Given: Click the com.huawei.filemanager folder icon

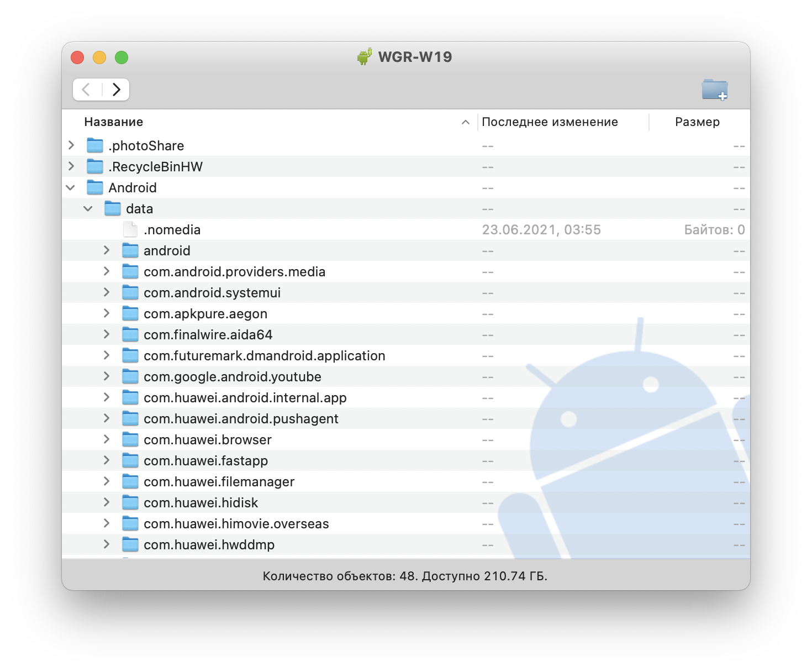Looking at the screenshot, I should click(x=130, y=482).
